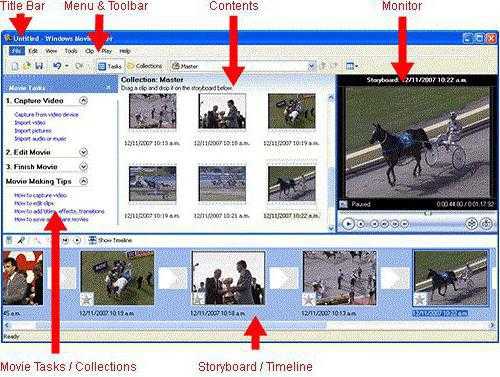This screenshot has width=500, height=377.
Task: Click the Open Project folder icon
Action: click(x=27, y=66)
